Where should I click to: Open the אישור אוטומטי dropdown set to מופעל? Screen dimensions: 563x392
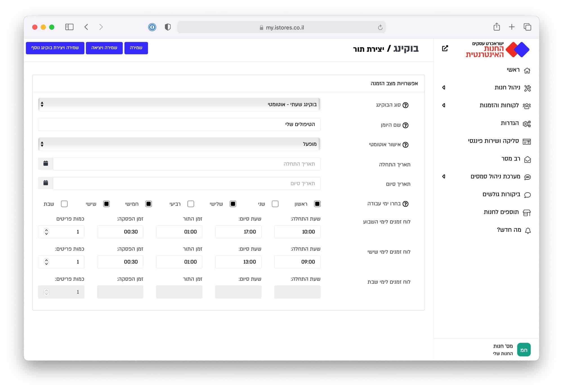(179, 144)
